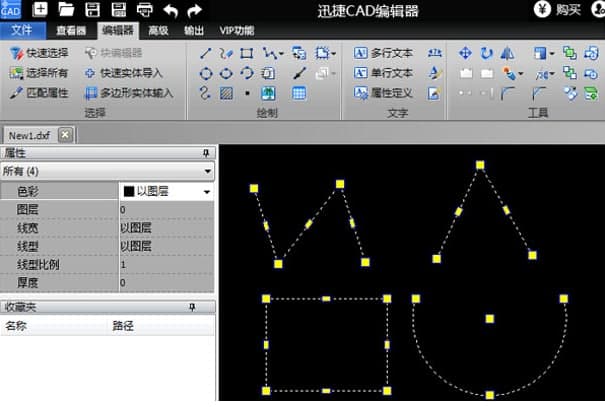Image resolution: width=605 pixels, height=407 pixels.
Task: Click the 快速选择 button
Action: pos(41,53)
